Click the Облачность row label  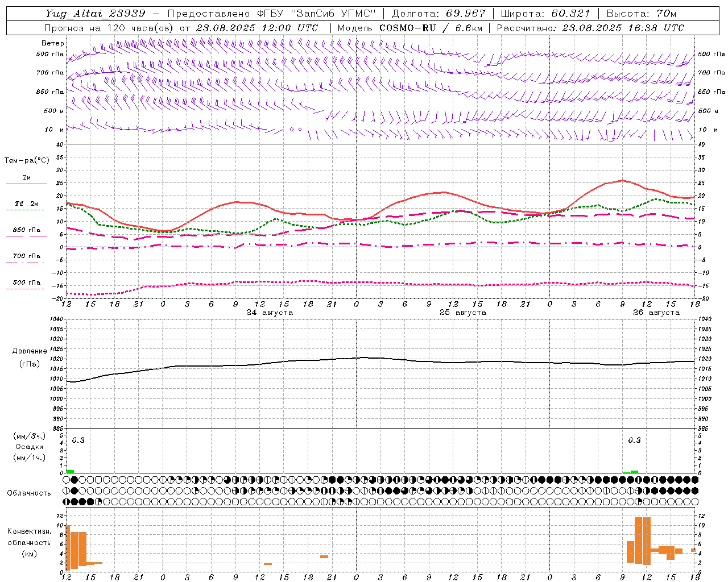tap(29, 493)
